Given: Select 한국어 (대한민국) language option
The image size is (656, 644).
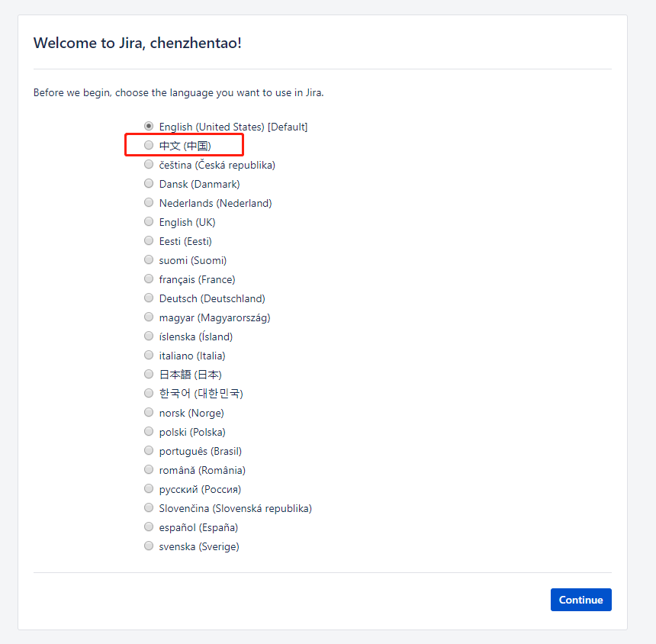Looking at the screenshot, I should coord(149,394).
